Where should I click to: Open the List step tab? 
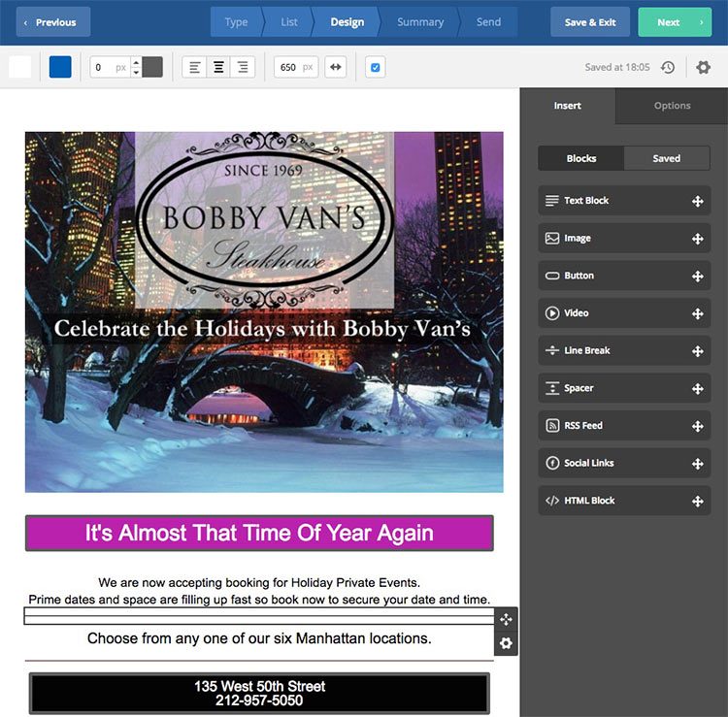(289, 21)
